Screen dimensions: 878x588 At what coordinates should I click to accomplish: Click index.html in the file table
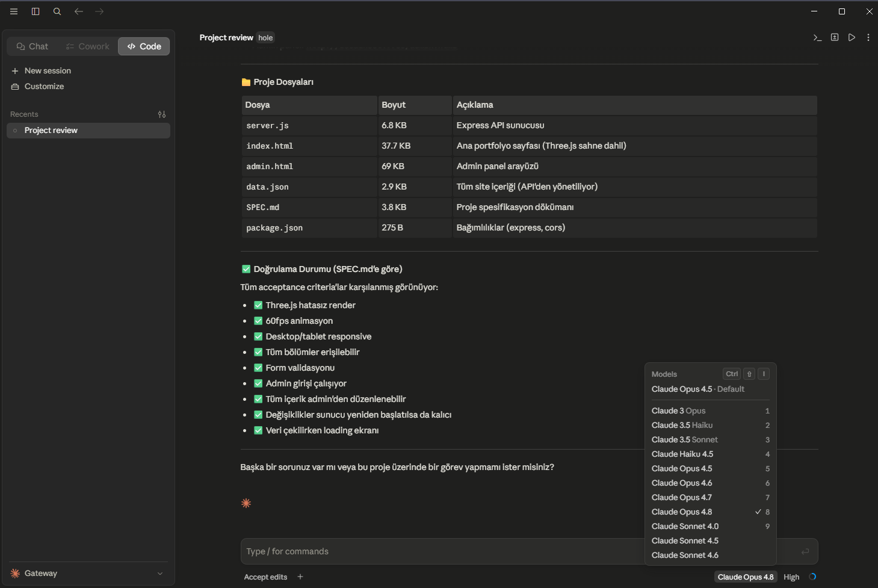(x=270, y=146)
